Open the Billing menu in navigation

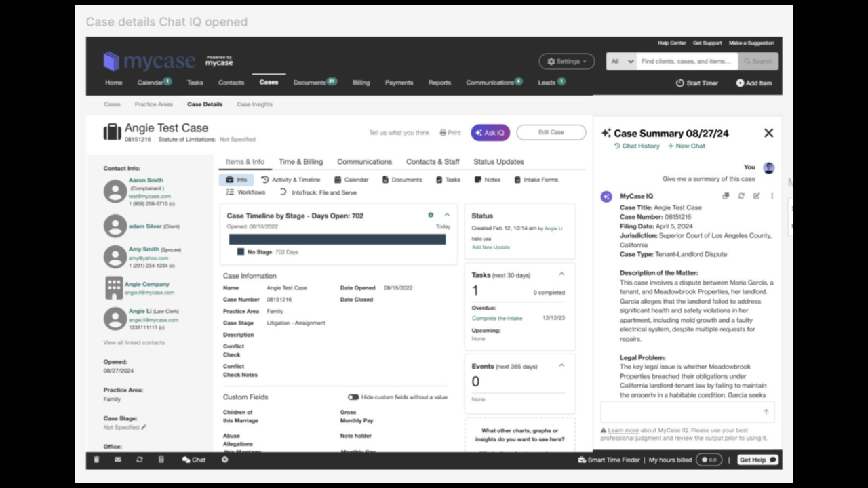(361, 83)
